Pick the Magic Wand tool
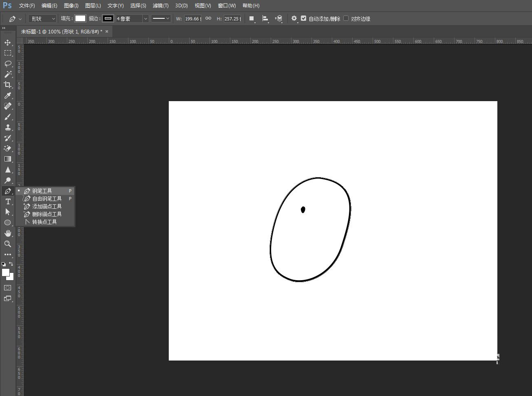Image resolution: width=532 pixels, height=396 pixels. [x=7, y=74]
